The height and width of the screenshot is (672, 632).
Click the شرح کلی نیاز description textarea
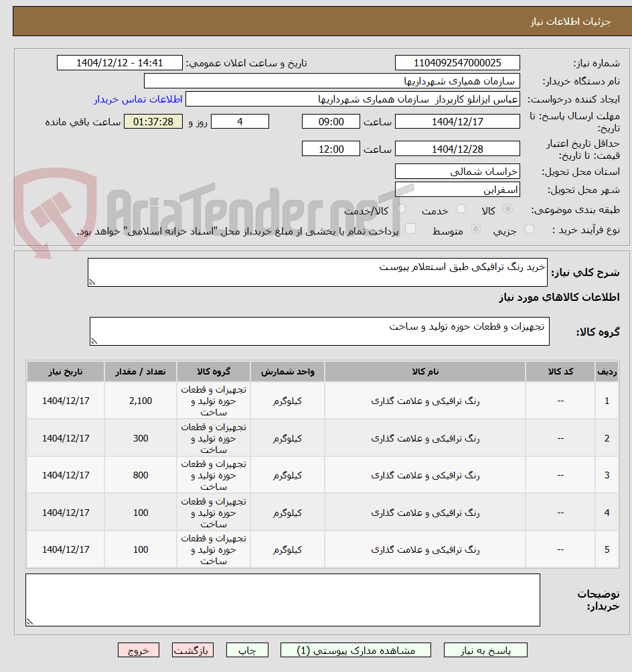(318, 272)
